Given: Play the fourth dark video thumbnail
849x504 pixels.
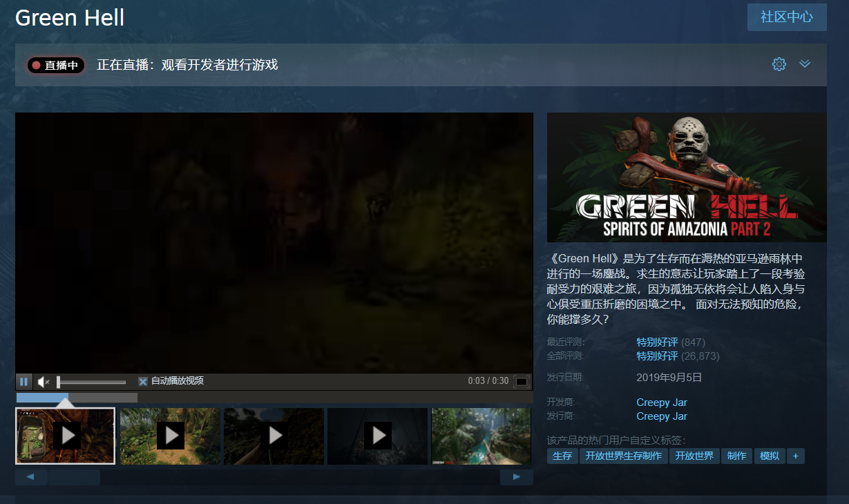Looking at the screenshot, I should coord(377,436).
